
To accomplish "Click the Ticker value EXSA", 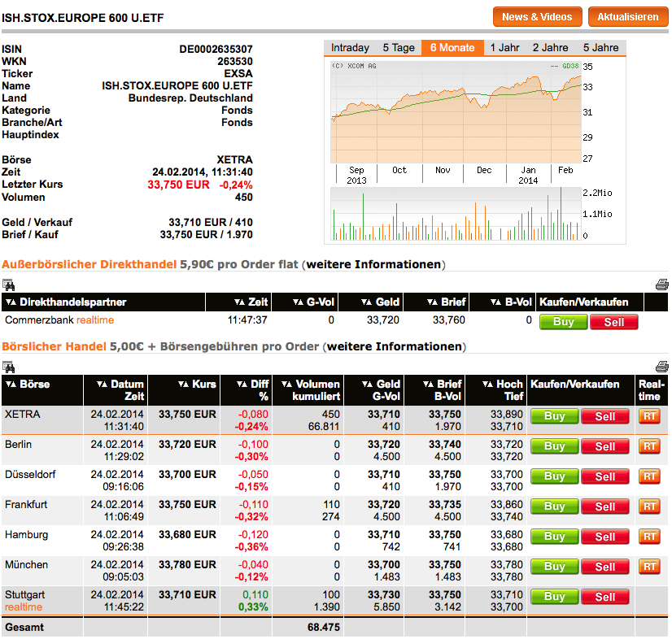I will 238,74.
